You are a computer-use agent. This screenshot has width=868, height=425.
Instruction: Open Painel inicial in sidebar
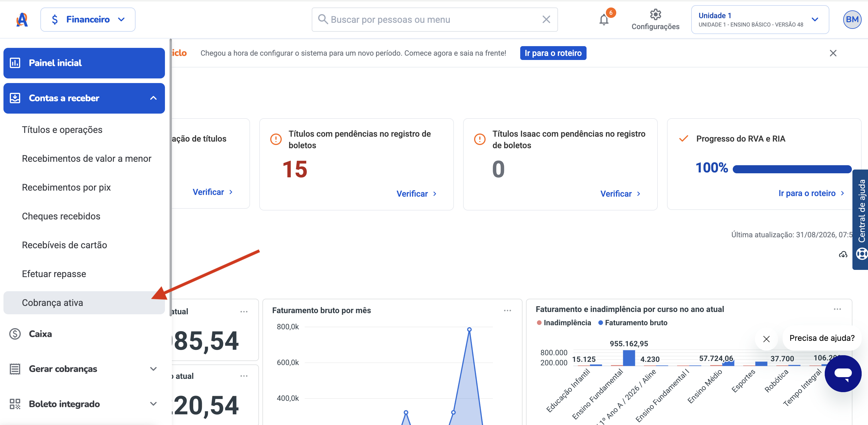tap(84, 63)
